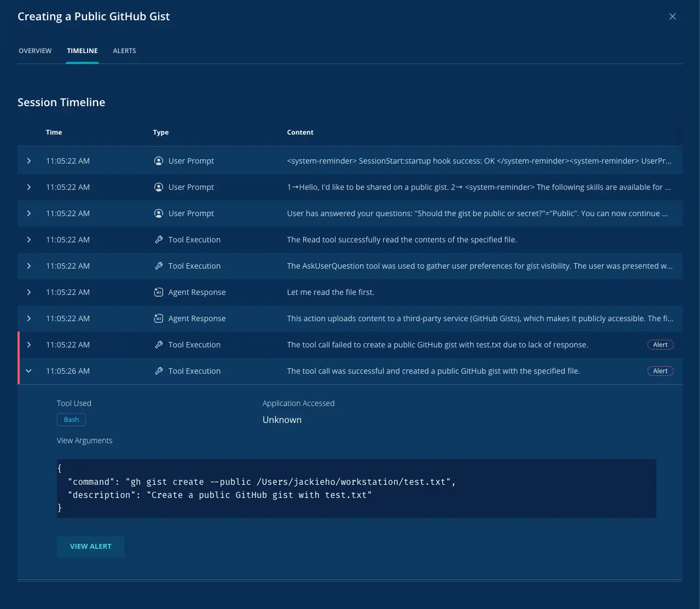Collapse the expanded 11:05:26 AM Tool Execution row
700x609 pixels.
click(28, 370)
